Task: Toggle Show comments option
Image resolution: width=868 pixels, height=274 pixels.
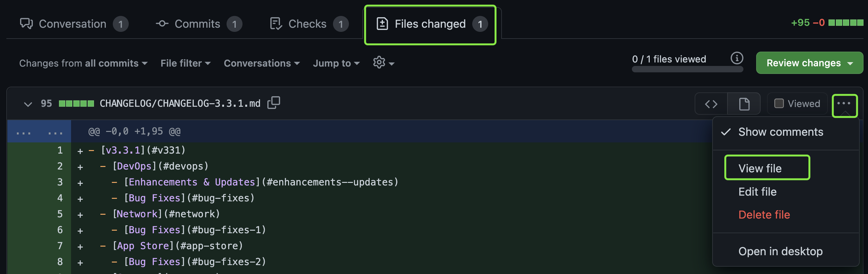Action: pos(780,132)
